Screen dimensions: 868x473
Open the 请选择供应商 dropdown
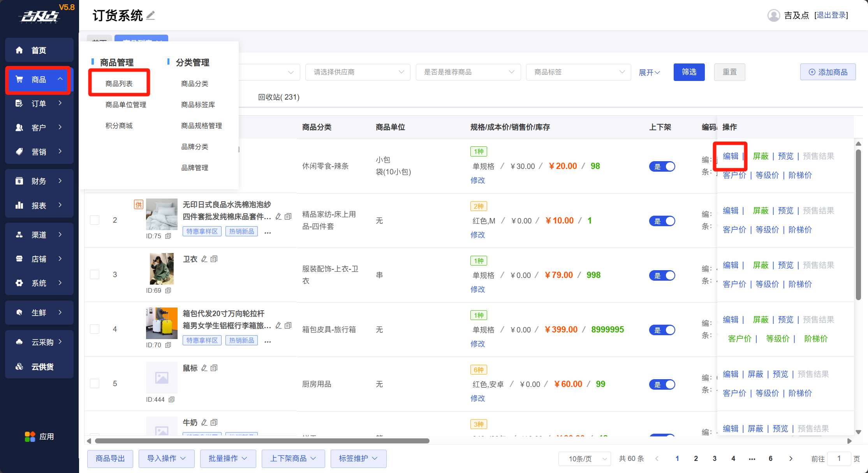[357, 72]
